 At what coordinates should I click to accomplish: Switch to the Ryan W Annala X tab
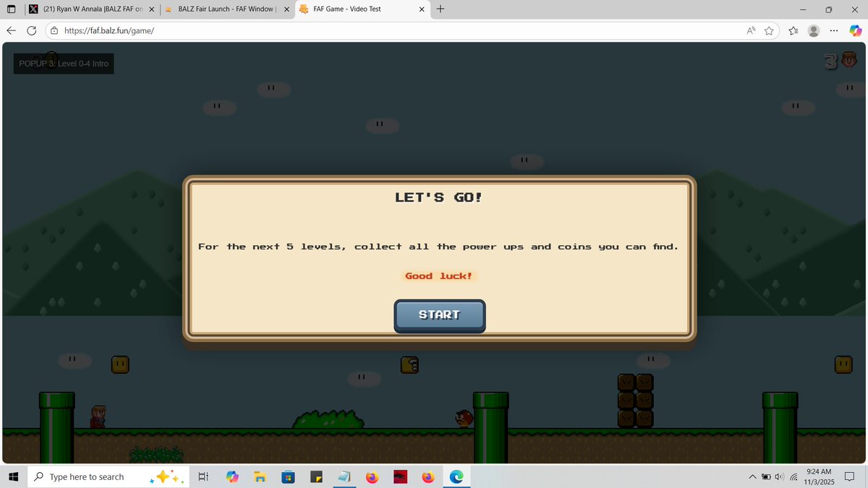[90, 9]
